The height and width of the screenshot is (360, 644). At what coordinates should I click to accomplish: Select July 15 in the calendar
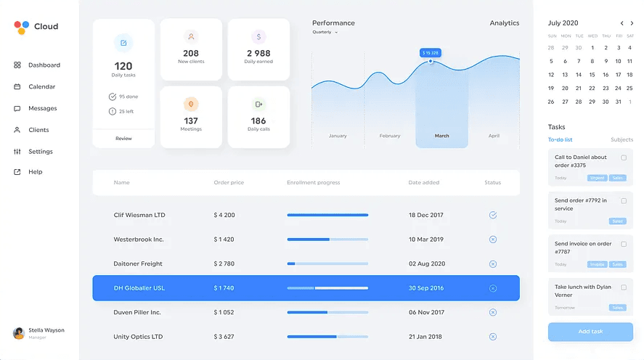(592, 75)
